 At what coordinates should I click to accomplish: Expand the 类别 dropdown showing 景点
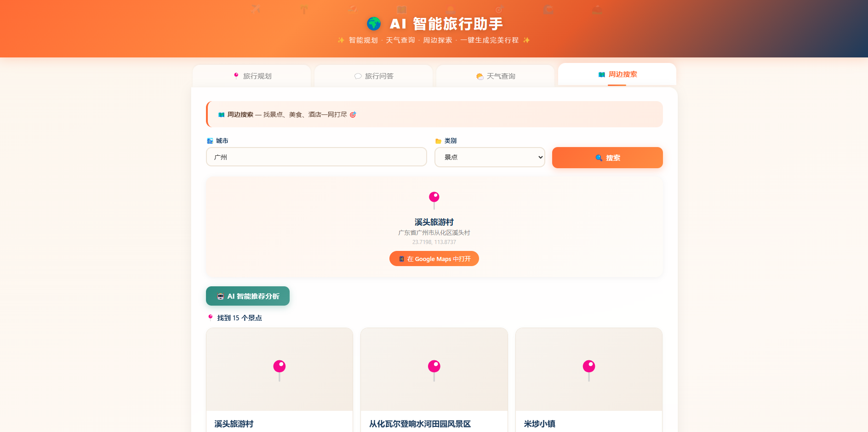(490, 157)
